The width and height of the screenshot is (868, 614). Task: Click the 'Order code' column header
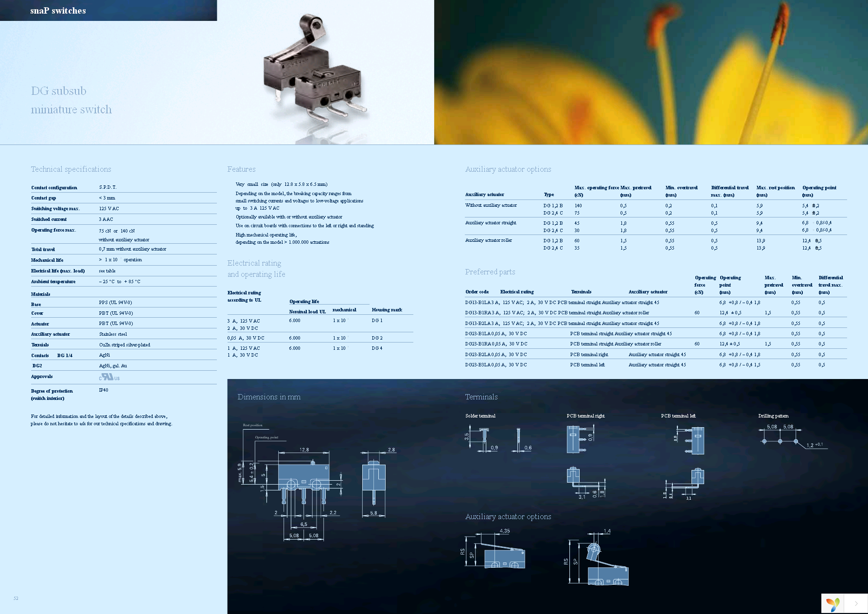477,292
